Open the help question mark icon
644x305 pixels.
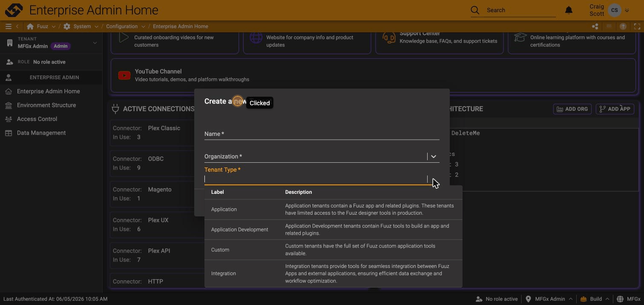tap(623, 26)
